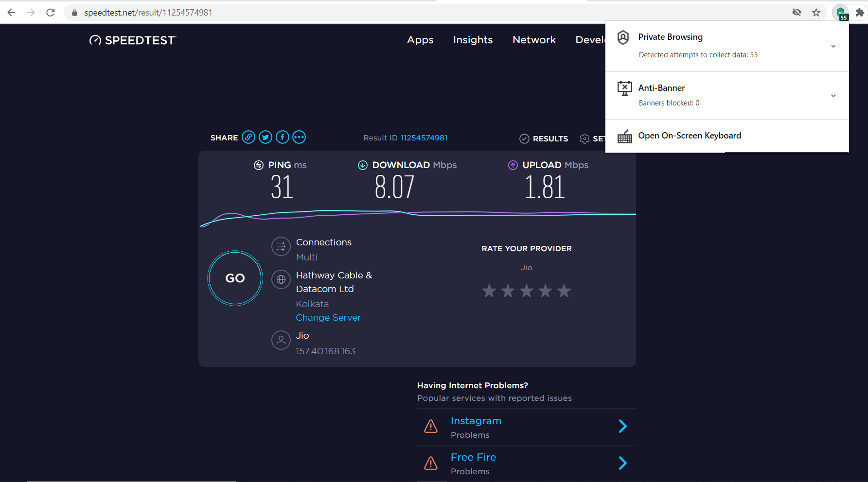Click Having Internet Problems? heading
This screenshot has width=868, height=482.
tap(473, 385)
